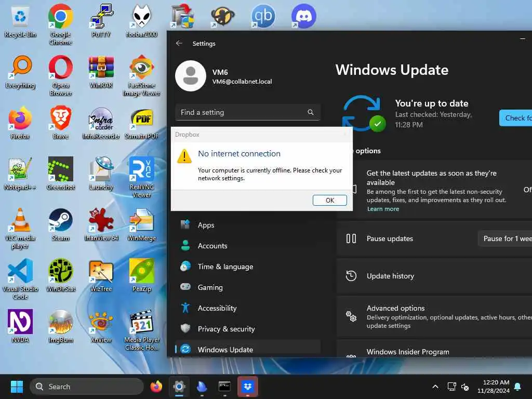Screen dimensions: 532x399
Task: Select the Media Player Classic desktop icon
Action: click(x=141, y=330)
